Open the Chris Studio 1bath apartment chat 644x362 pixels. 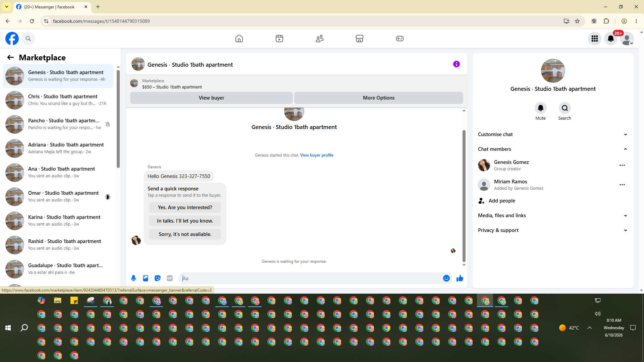point(58,100)
